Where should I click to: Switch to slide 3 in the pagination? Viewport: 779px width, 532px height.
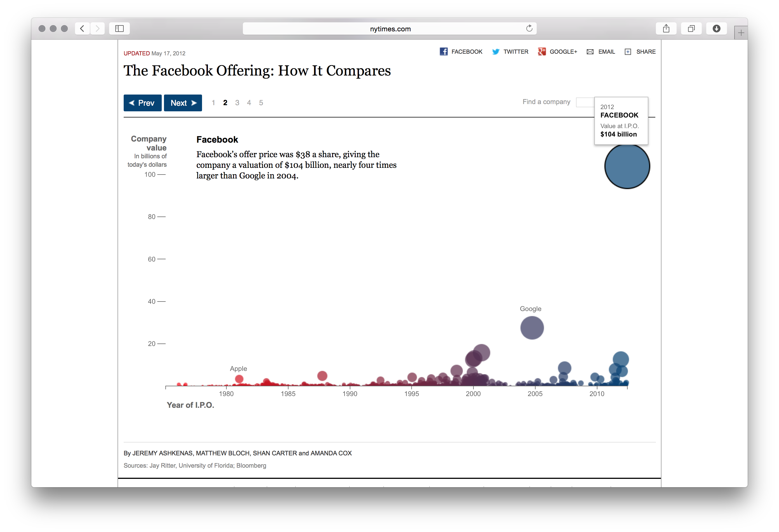(237, 103)
